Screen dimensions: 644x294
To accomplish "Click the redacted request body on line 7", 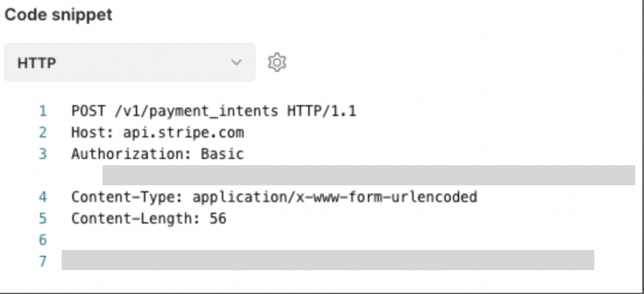I will coord(328,260).
